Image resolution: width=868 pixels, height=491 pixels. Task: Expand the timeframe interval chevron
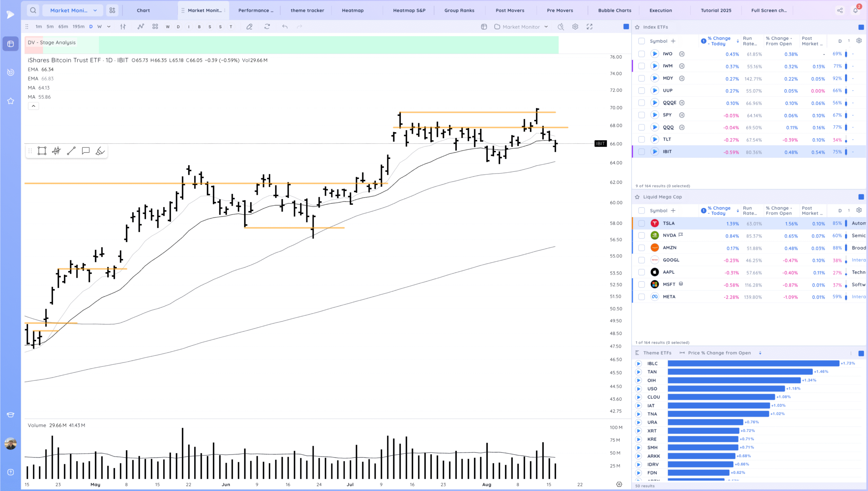pyautogui.click(x=109, y=27)
